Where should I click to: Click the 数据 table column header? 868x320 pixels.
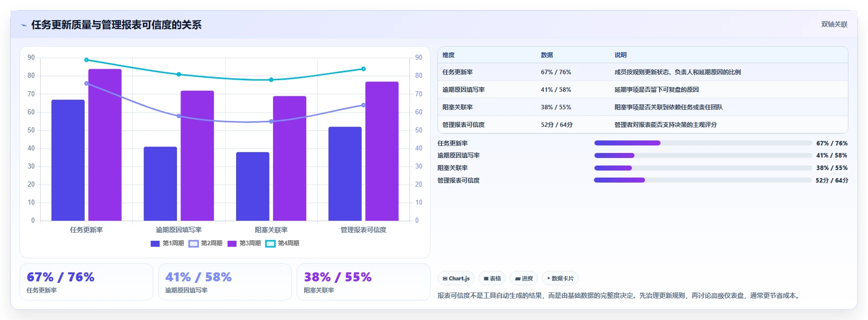coord(547,55)
